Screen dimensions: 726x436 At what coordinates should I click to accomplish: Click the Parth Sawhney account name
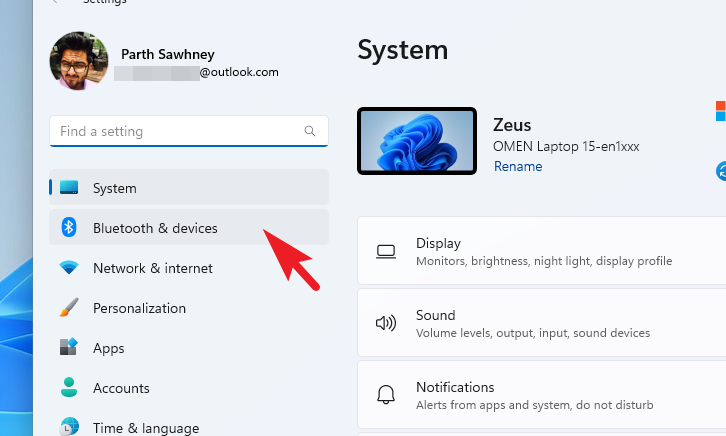[x=168, y=54]
